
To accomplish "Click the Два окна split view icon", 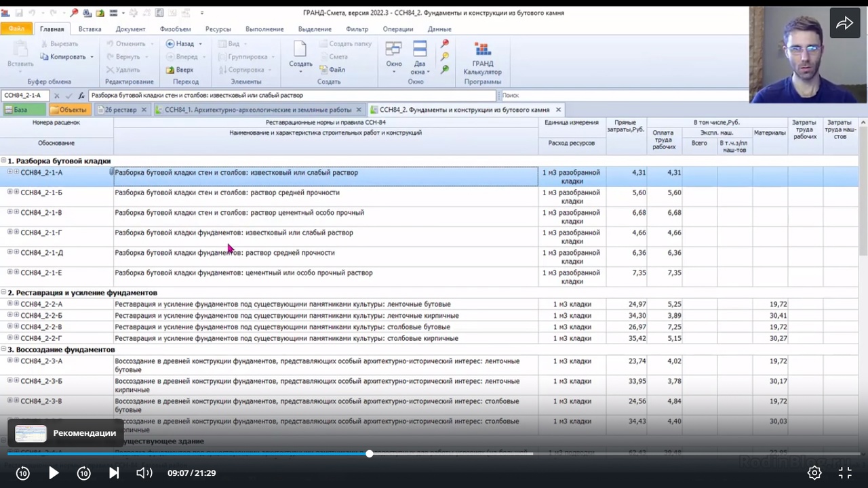I will tap(420, 57).
